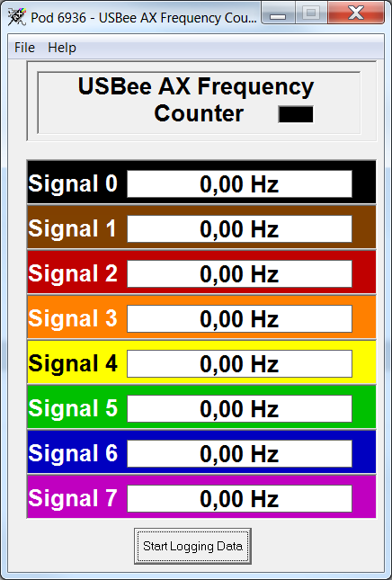Click the white Signal 0 label on black
The width and height of the screenshot is (392, 580).
(x=73, y=183)
